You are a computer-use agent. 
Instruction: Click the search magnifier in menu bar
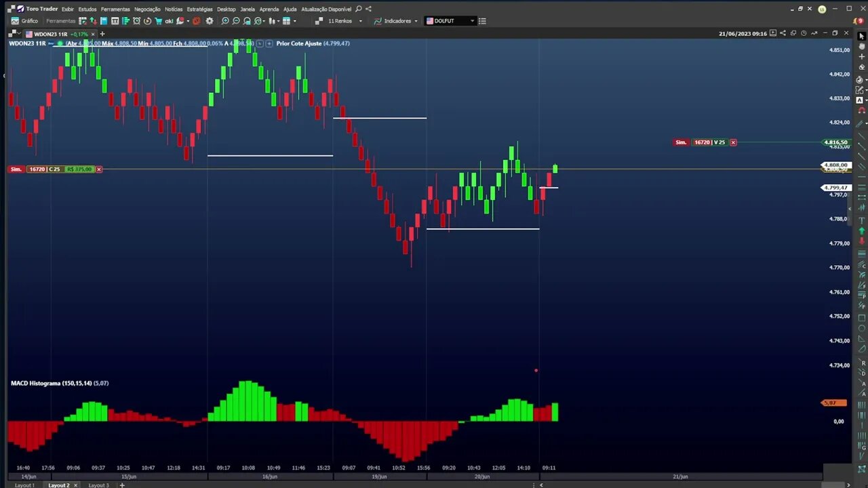tap(359, 9)
